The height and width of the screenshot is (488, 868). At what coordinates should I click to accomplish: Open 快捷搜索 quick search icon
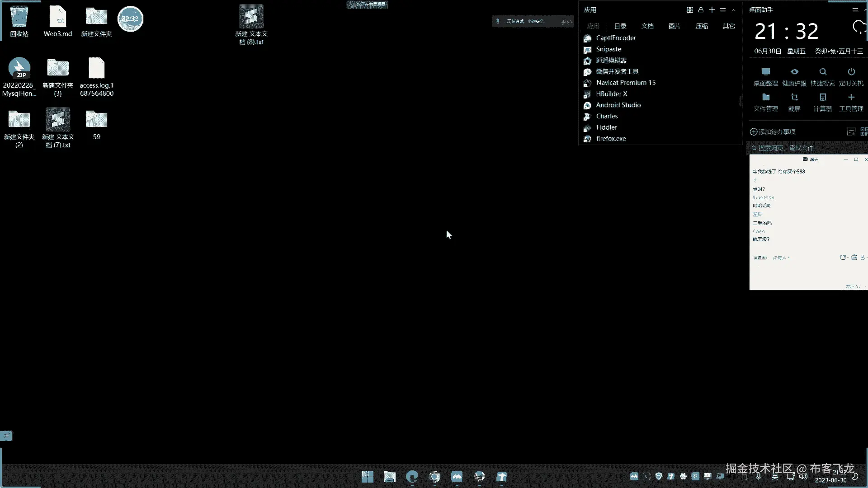click(x=823, y=72)
